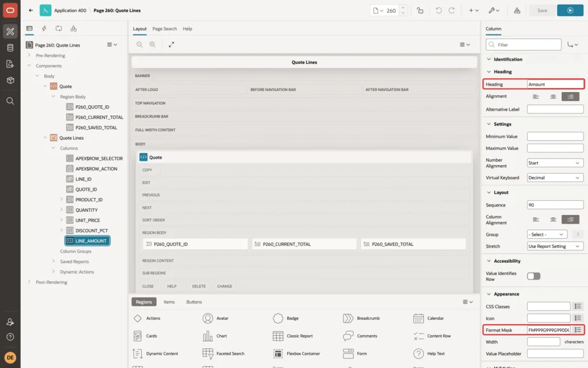The height and width of the screenshot is (368, 588).
Task: Open Team Development sidebar icon
Action: pyautogui.click(x=10, y=64)
